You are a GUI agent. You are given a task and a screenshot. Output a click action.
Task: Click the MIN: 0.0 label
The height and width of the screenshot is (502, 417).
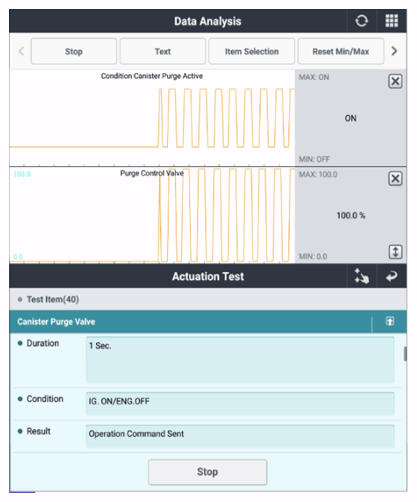[x=313, y=257]
